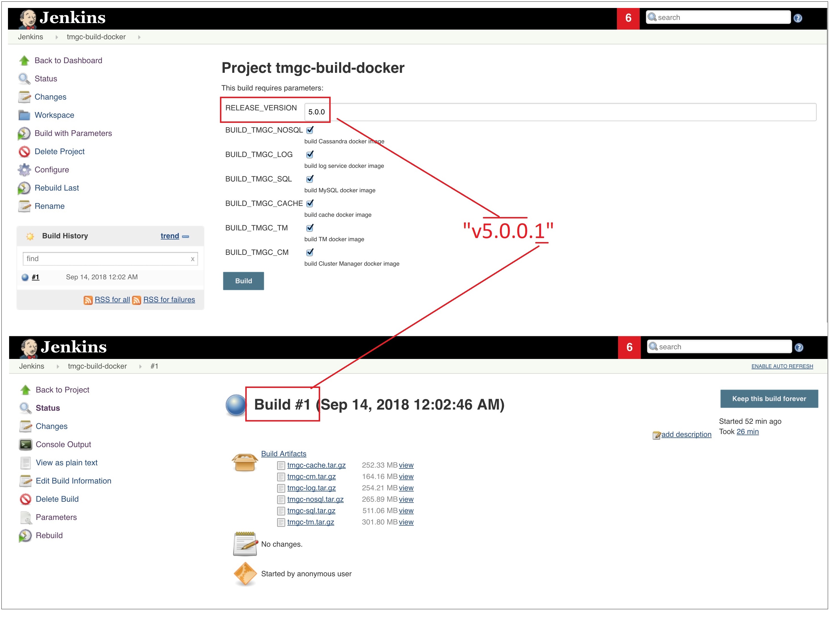Screen dimensions: 840x628
Task: Open Console Output in lower sidebar
Action: pyautogui.click(x=63, y=445)
